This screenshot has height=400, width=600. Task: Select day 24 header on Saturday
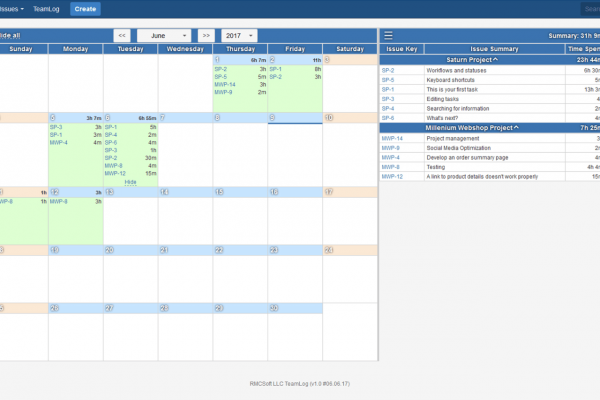coord(350,250)
